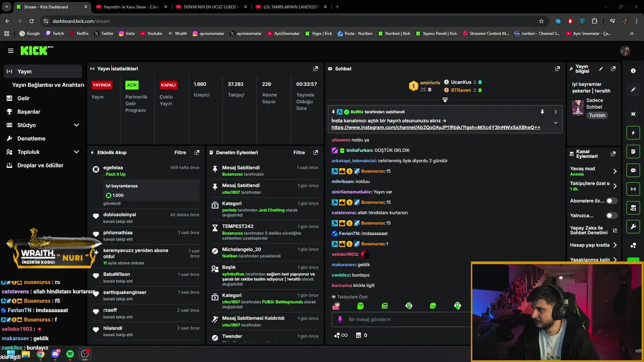Switch to the LOL TANRILARININ tab
This screenshot has width=644, height=362.
point(291,7)
